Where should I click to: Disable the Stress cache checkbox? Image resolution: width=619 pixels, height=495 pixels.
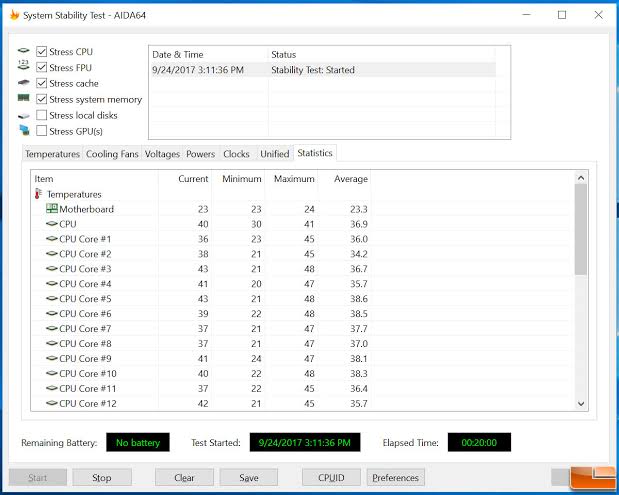41,83
